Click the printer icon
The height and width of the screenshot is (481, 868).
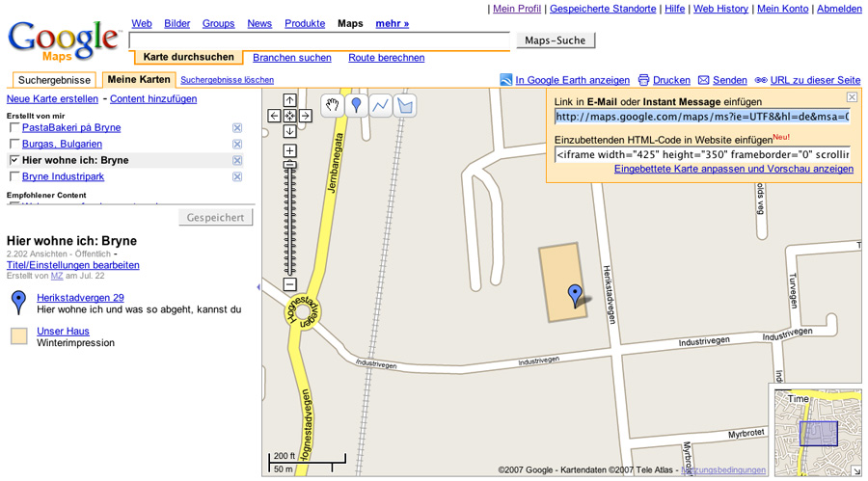click(x=643, y=80)
